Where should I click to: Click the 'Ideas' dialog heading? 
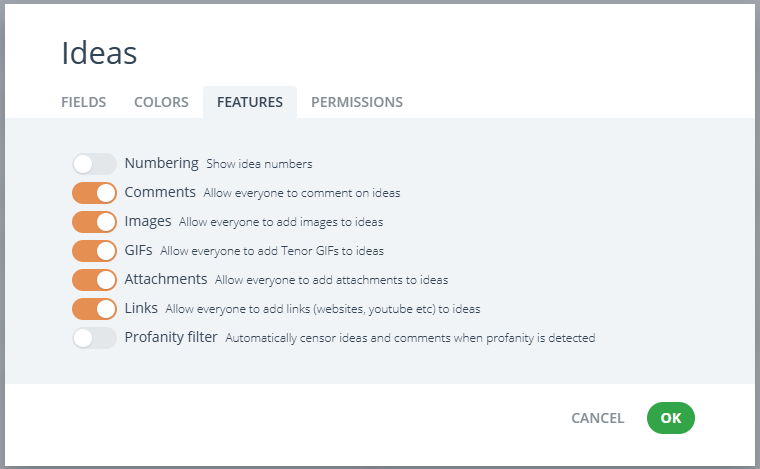click(x=99, y=53)
